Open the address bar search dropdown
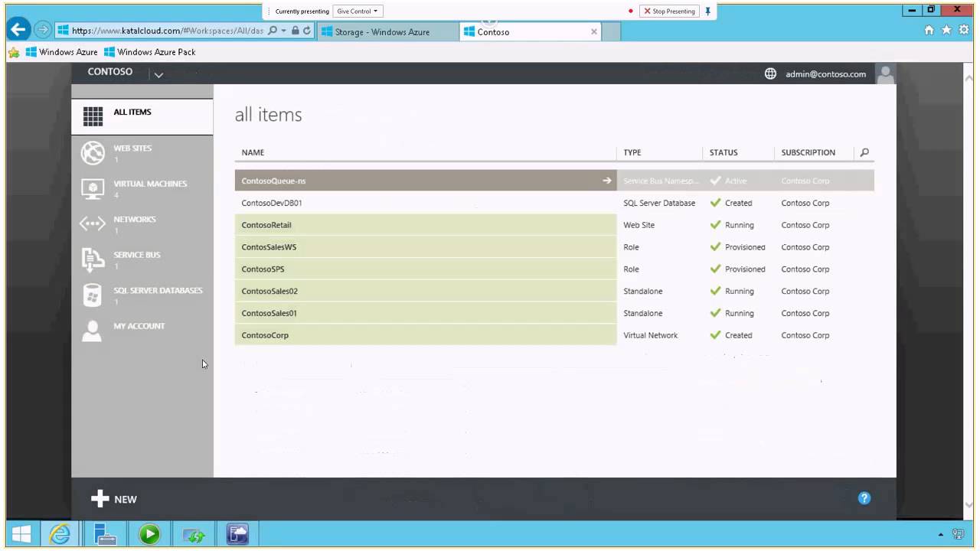Screen dimensions: 980x551 283,31
